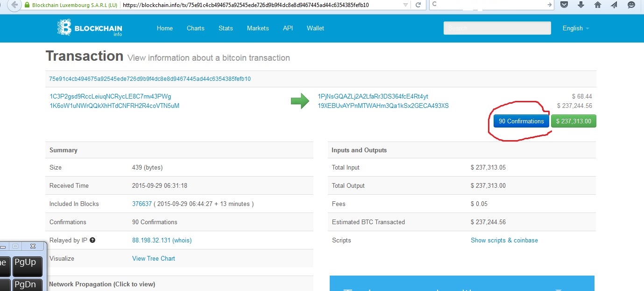The width and height of the screenshot is (644, 291).
Task: Click the go arrow in browser search box
Action: tap(550, 4)
